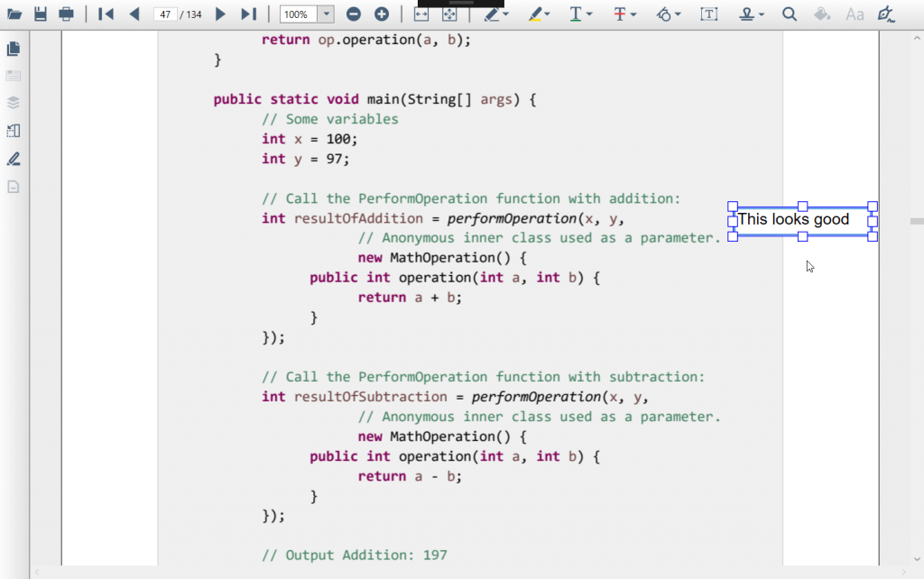
Task: Toggle fit whole page view
Action: 448,14
